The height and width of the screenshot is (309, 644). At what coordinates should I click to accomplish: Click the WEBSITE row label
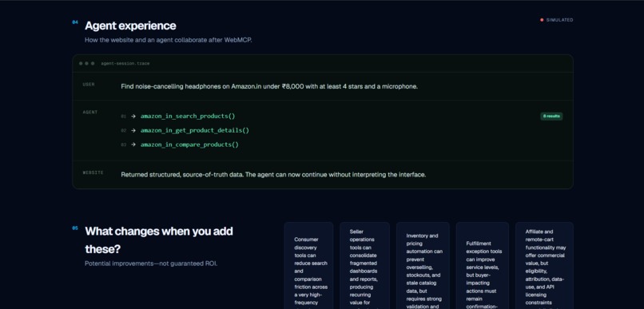point(93,172)
